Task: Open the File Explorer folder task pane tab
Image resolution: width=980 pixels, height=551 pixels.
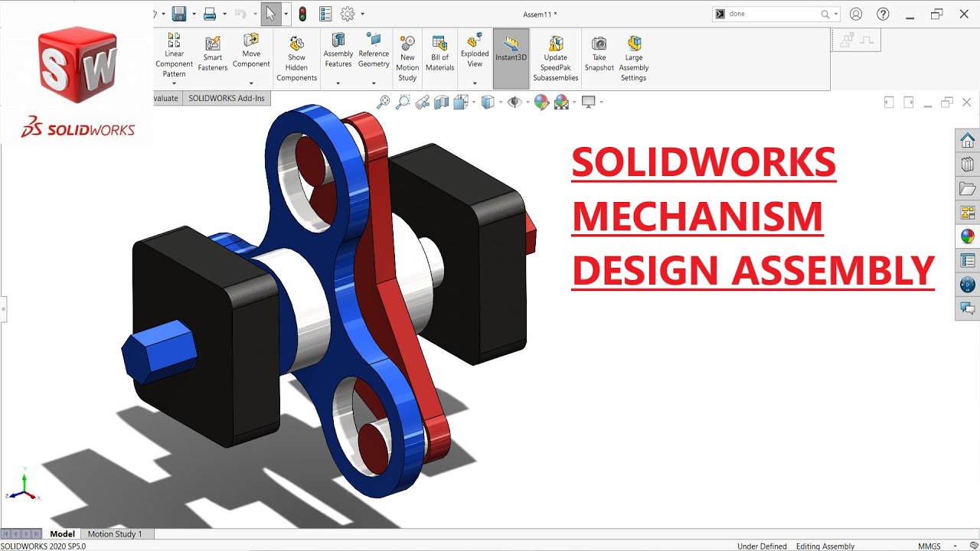Action: pos(968,188)
